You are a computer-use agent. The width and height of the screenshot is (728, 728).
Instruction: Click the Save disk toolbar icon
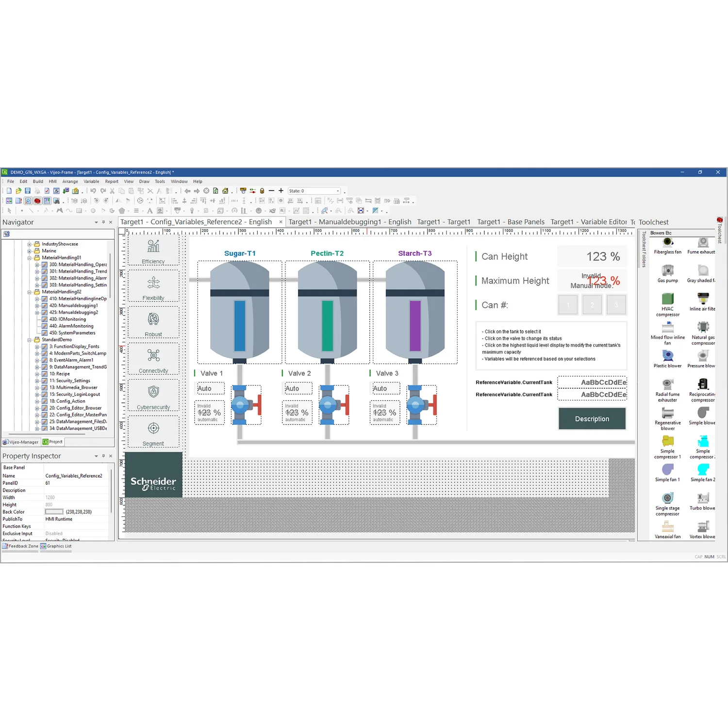point(28,191)
